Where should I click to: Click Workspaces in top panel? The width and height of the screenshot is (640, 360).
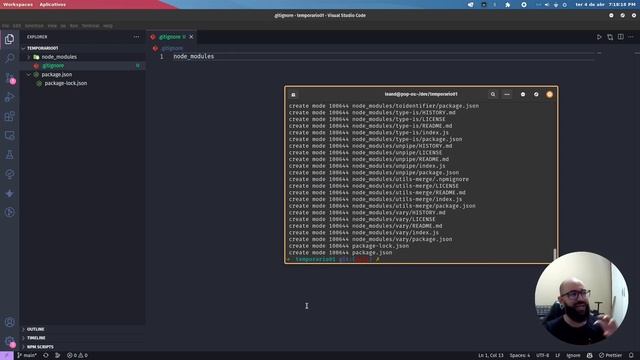(18, 4)
